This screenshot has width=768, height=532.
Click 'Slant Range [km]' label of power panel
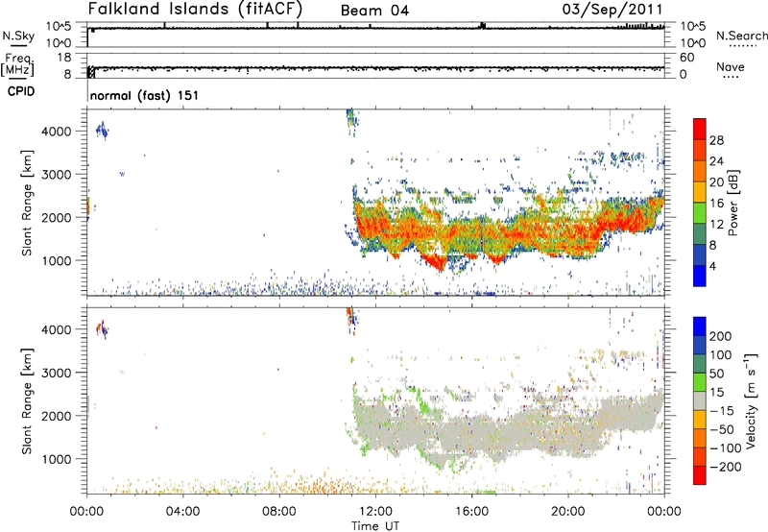tap(27, 203)
